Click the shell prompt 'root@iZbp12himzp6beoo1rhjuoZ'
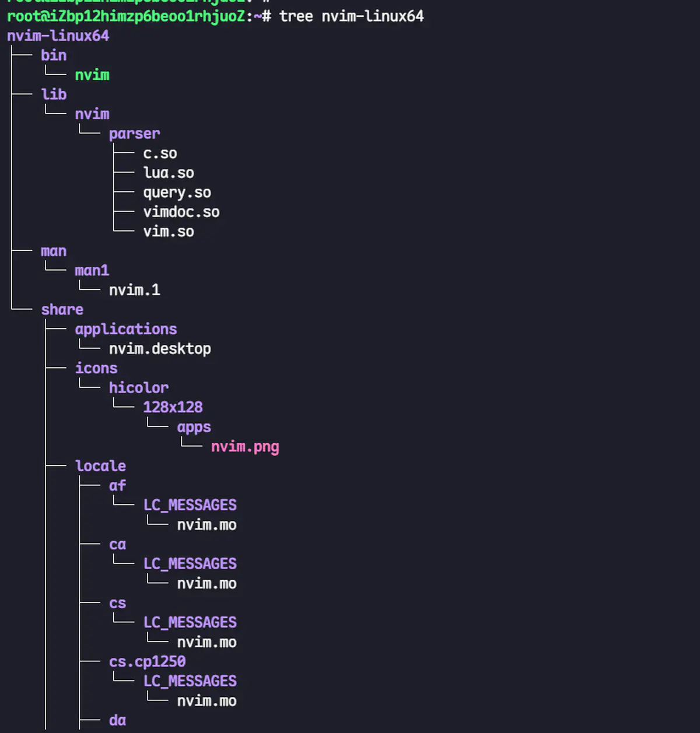700x733 pixels. pos(126,16)
